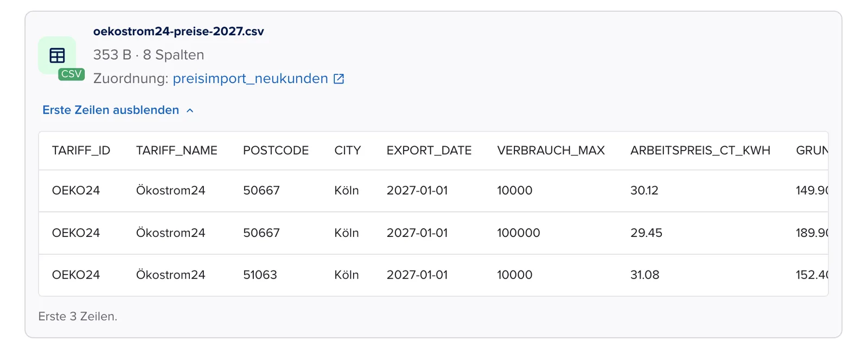
Task: Click postcode 50667 in the 30.12 row
Action: (x=261, y=191)
